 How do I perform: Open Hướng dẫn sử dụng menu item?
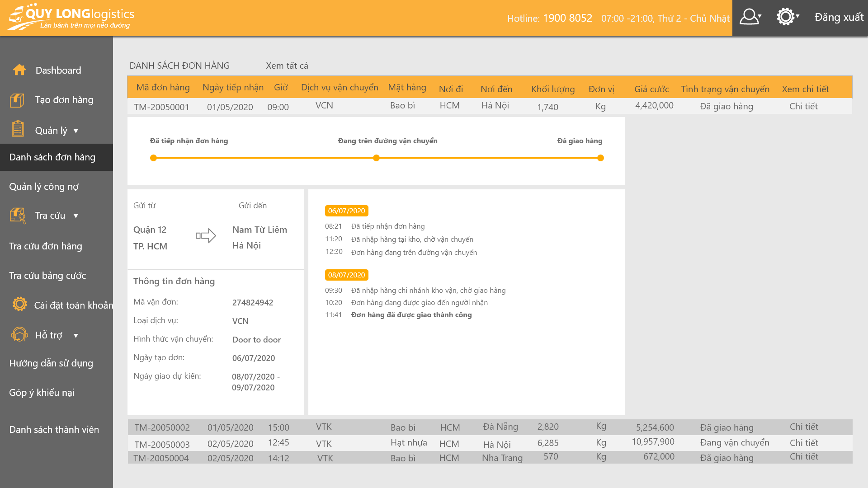[x=51, y=363]
